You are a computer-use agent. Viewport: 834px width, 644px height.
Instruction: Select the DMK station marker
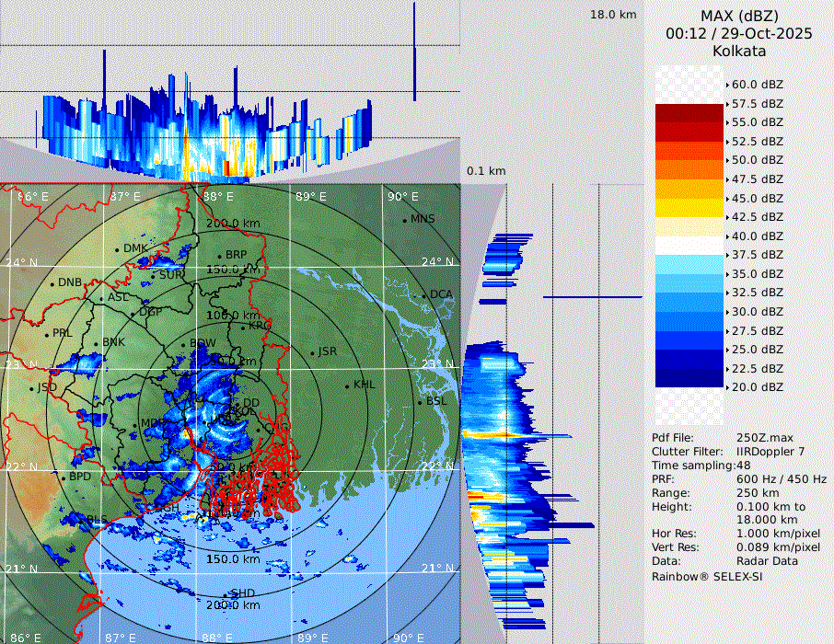pyautogui.click(x=118, y=249)
